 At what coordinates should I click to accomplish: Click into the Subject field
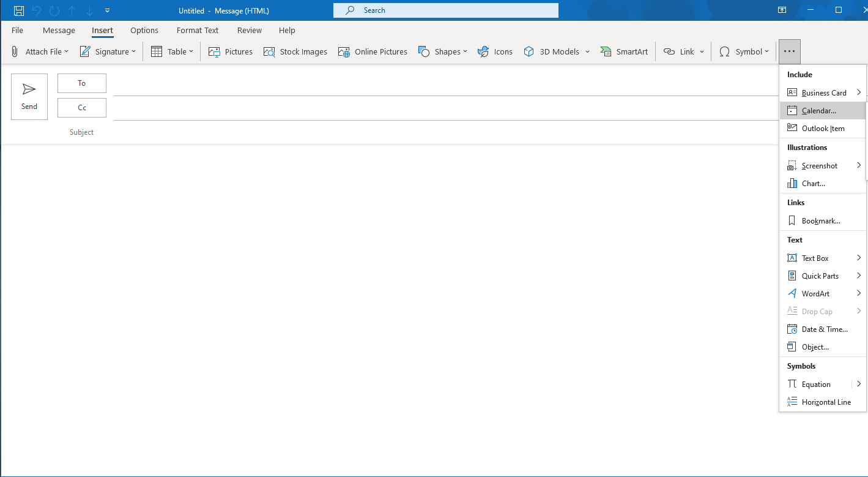point(428,132)
